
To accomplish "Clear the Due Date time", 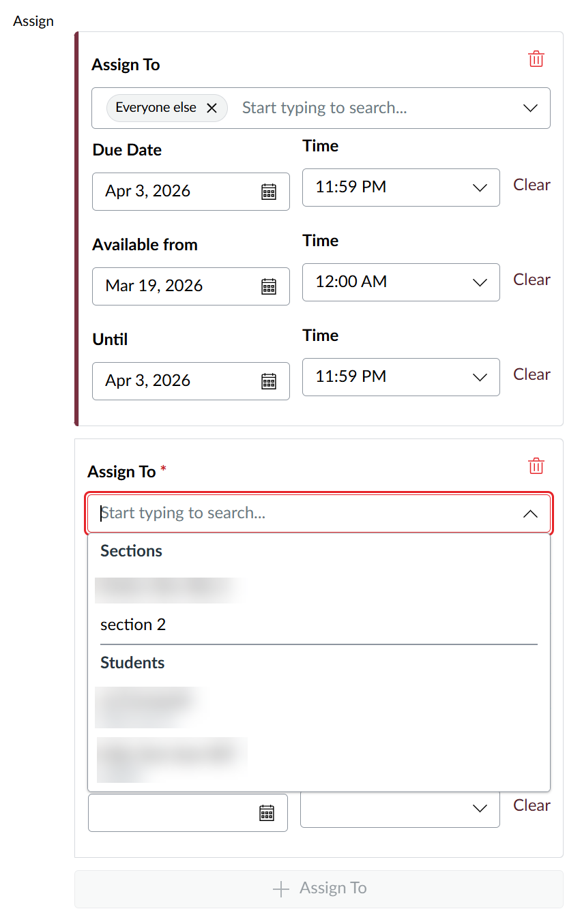I will click(x=532, y=185).
